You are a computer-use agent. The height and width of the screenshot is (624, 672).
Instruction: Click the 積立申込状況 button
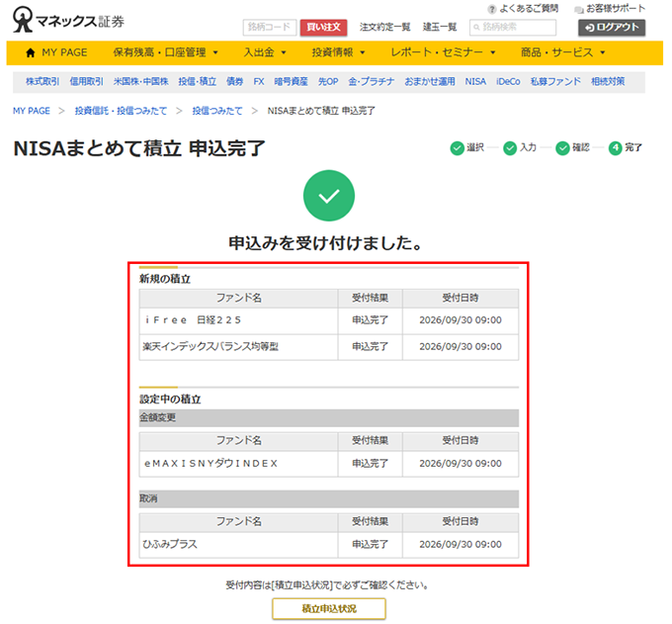click(329, 609)
